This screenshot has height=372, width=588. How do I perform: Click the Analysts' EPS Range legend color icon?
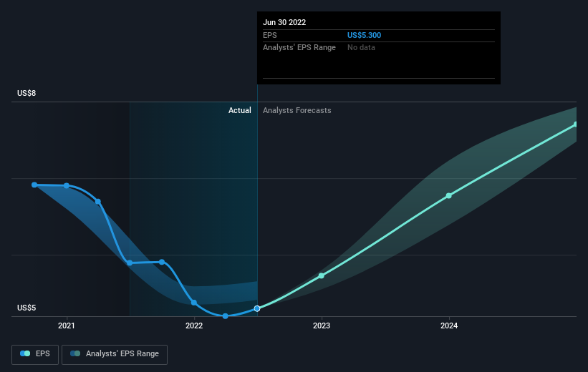[x=75, y=353]
